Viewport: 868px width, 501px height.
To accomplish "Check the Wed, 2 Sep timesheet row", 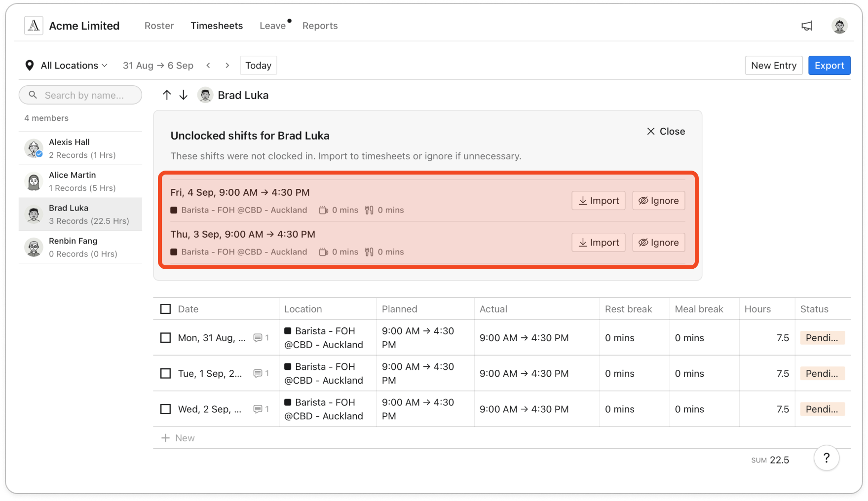I will pyautogui.click(x=166, y=409).
